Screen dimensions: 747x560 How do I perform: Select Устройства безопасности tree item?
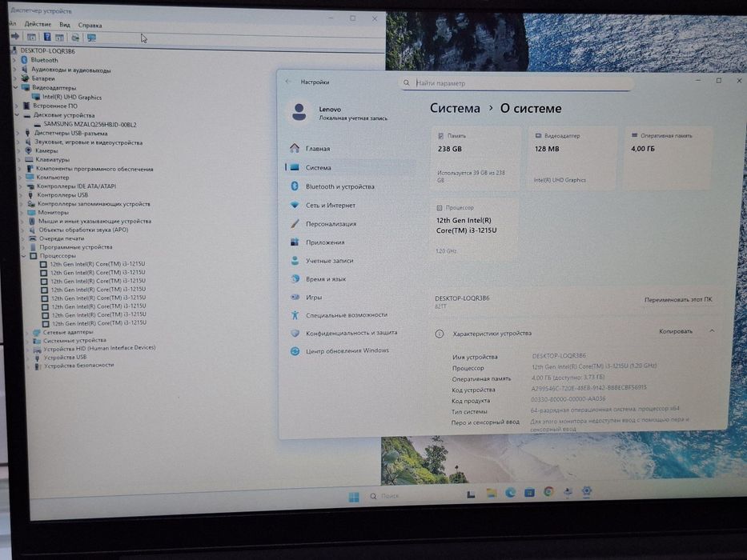click(x=78, y=366)
